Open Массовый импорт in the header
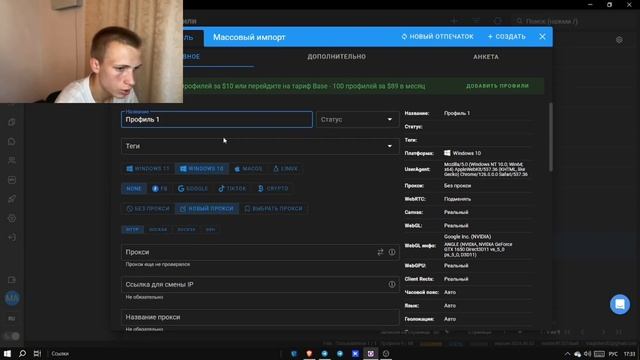640x360 pixels. coord(249,37)
